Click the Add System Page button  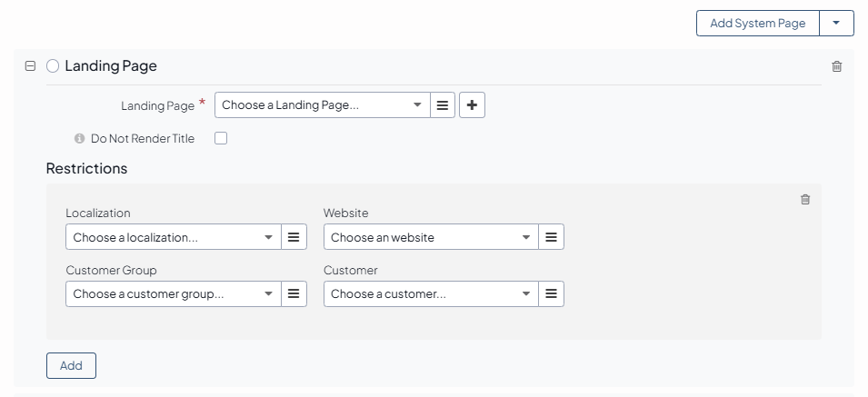757,24
